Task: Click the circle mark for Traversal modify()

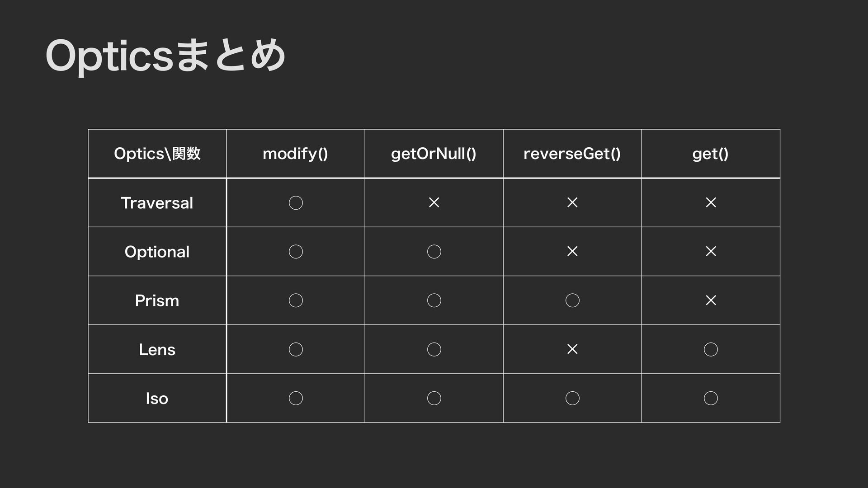Action: 296,203
